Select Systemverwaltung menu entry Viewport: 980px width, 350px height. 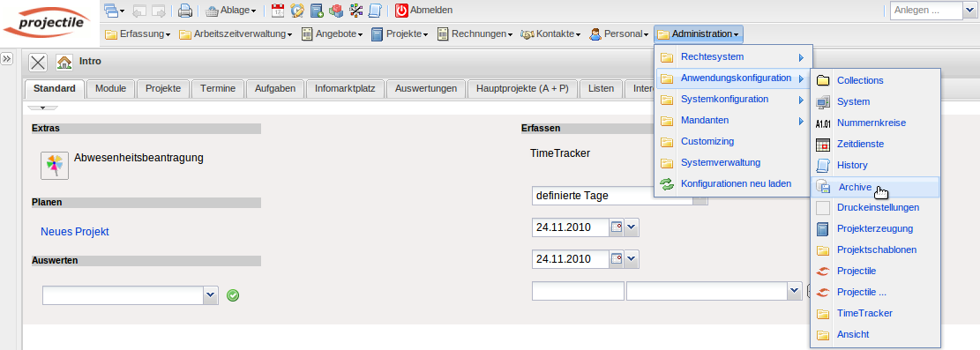click(733, 162)
